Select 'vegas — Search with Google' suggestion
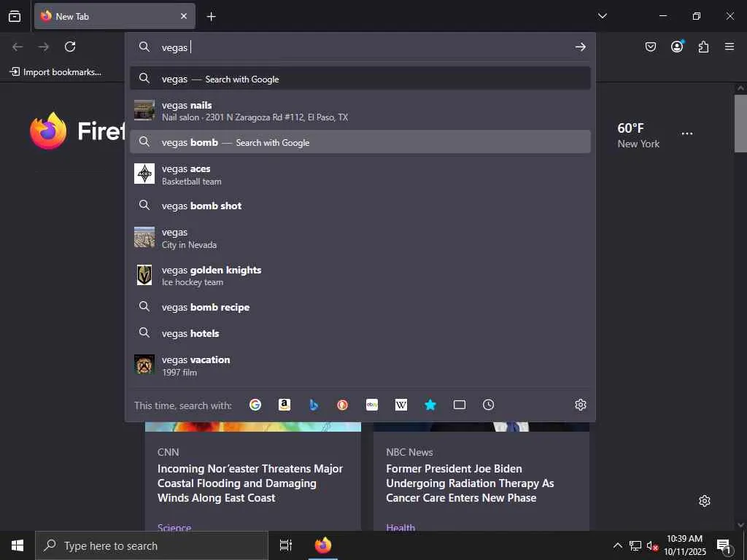 (360, 79)
